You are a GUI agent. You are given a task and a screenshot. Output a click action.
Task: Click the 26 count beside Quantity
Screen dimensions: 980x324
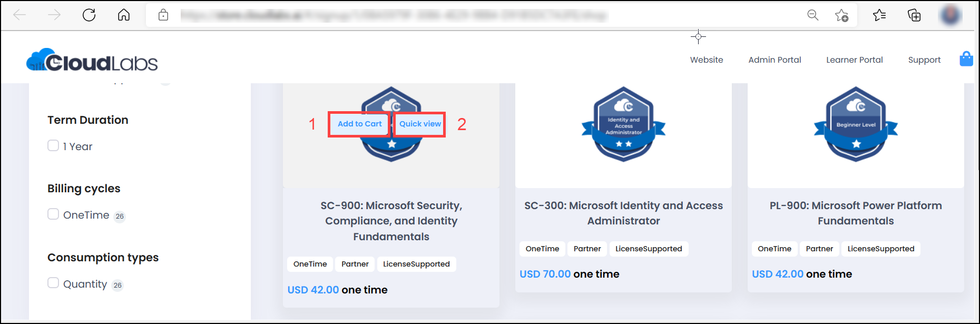tap(117, 285)
